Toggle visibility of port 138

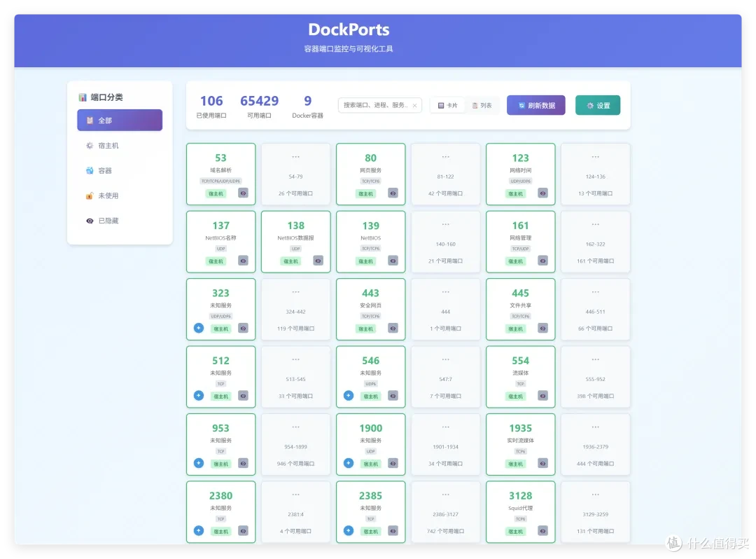[x=318, y=261]
